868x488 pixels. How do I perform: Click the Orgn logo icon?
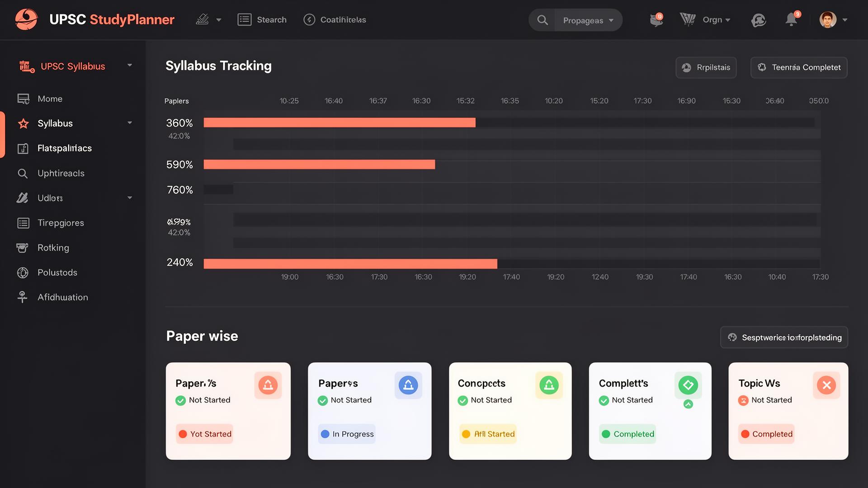[x=688, y=19]
